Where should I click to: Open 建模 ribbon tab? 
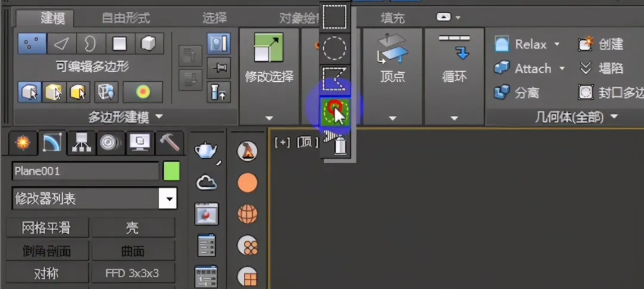point(52,18)
